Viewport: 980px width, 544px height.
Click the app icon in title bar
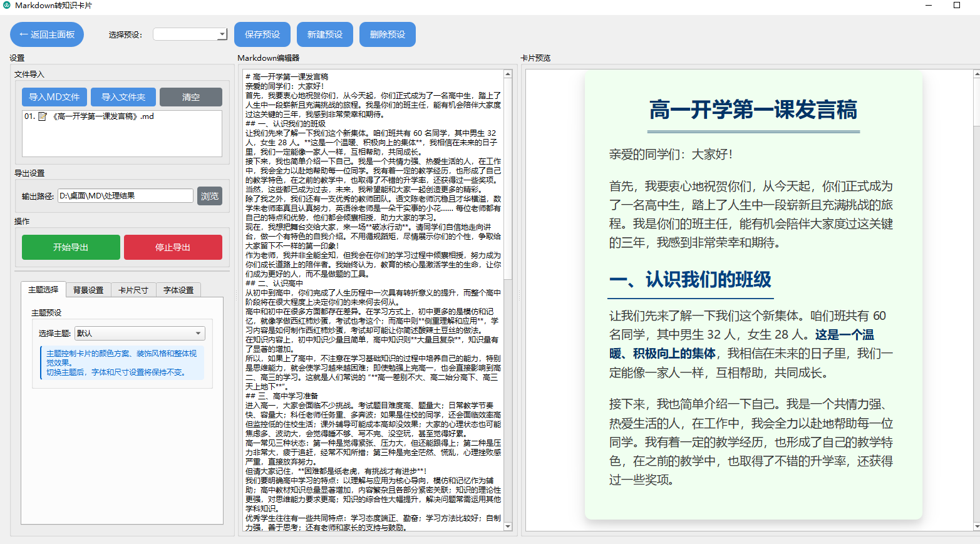coord(7,5)
